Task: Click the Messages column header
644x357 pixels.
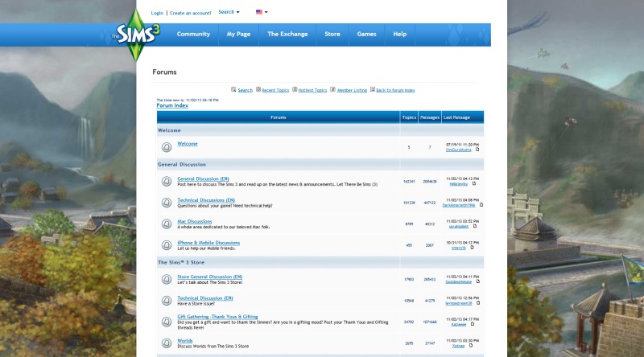Action: (430, 117)
